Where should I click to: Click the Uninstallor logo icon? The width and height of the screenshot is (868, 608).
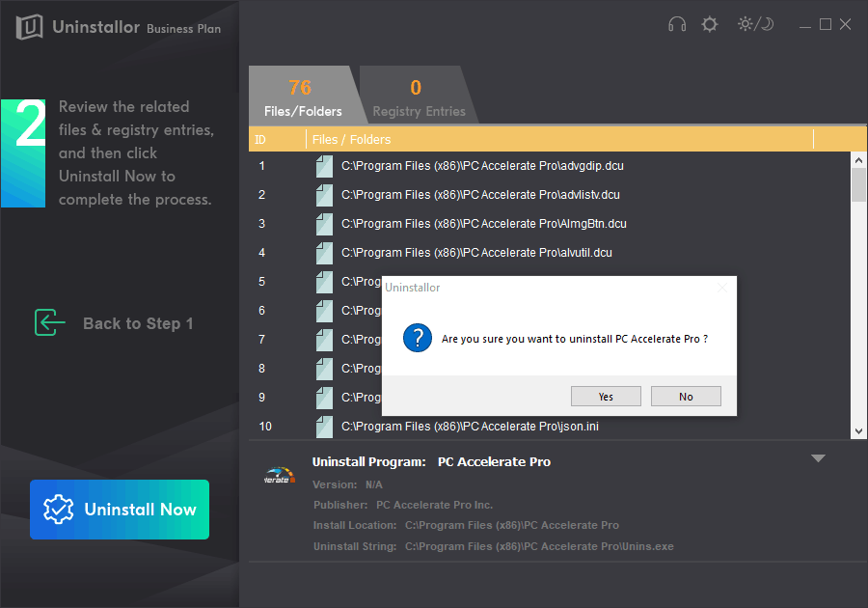(29, 27)
